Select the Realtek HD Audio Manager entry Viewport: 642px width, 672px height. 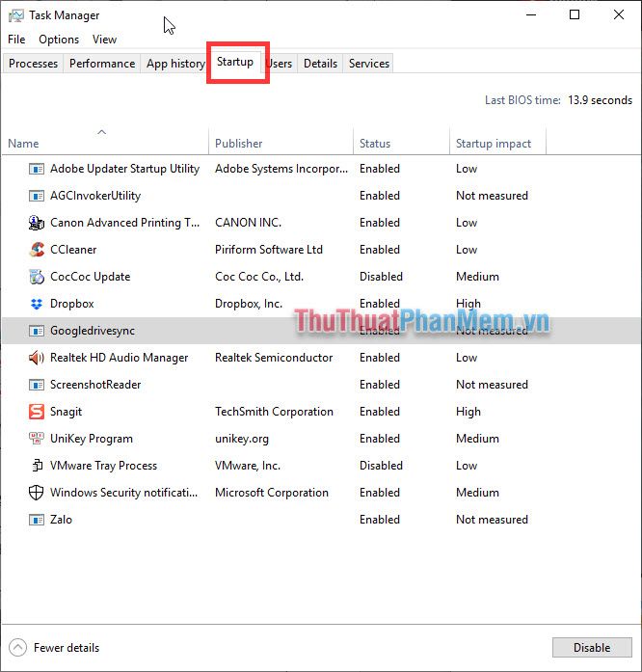120,358
